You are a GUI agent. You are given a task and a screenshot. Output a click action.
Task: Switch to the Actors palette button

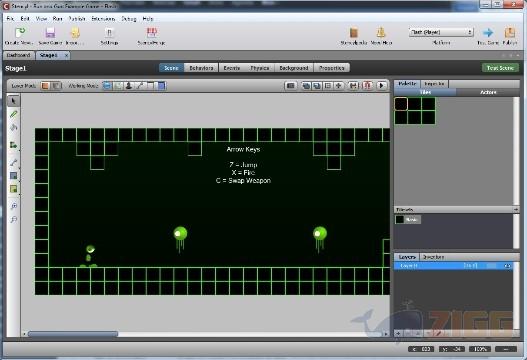point(488,92)
